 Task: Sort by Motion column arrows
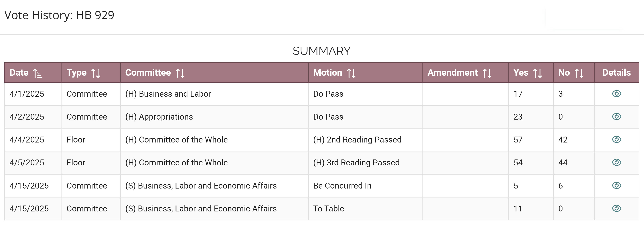pos(351,73)
